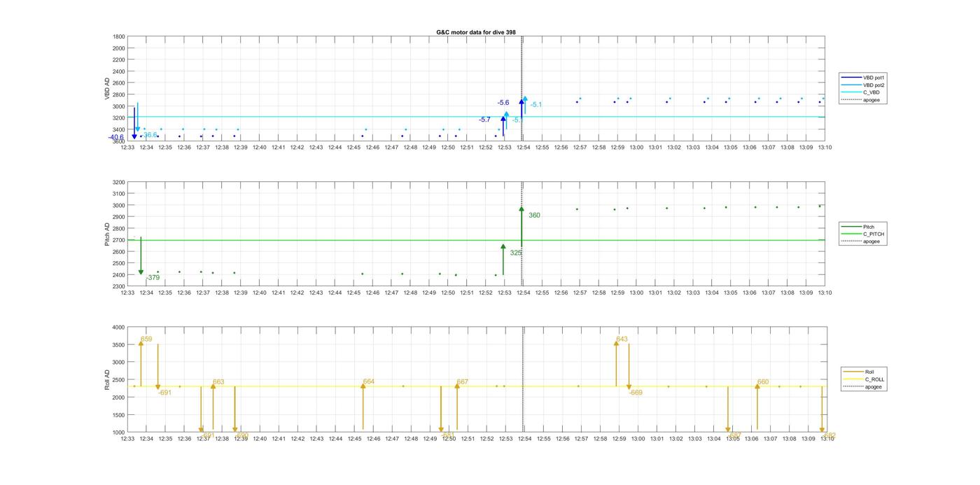The width and height of the screenshot is (980, 485).
Task: Click the '12:54' tick on the VBD plot axis
Action: (524, 148)
